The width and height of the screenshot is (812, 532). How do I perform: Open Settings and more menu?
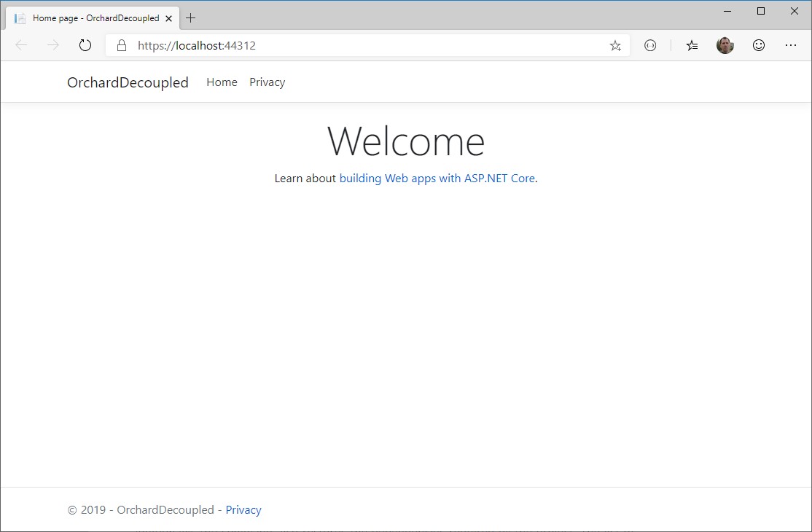click(791, 45)
